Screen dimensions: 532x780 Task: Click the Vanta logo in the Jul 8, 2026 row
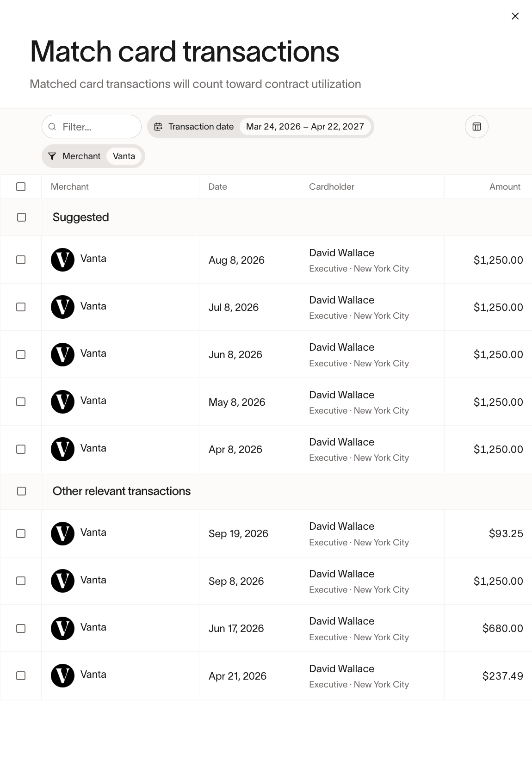(x=62, y=307)
